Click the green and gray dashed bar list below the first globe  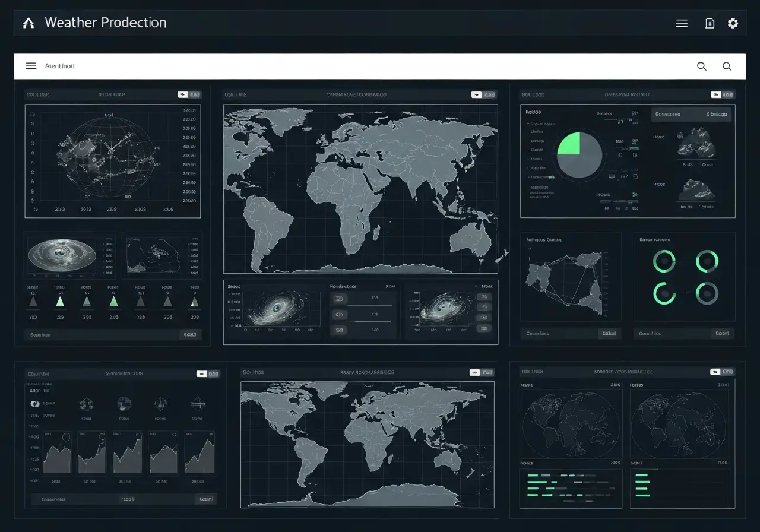(571, 488)
